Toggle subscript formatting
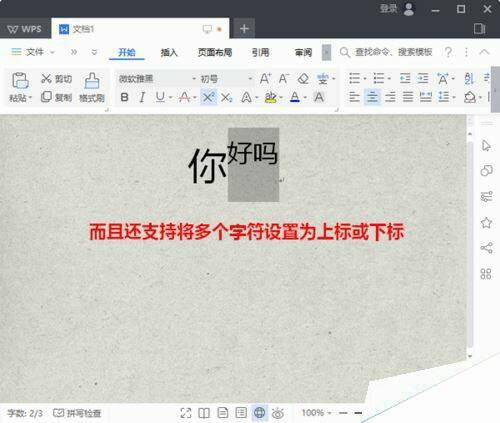The width and height of the screenshot is (500, 423). point(227,98)
